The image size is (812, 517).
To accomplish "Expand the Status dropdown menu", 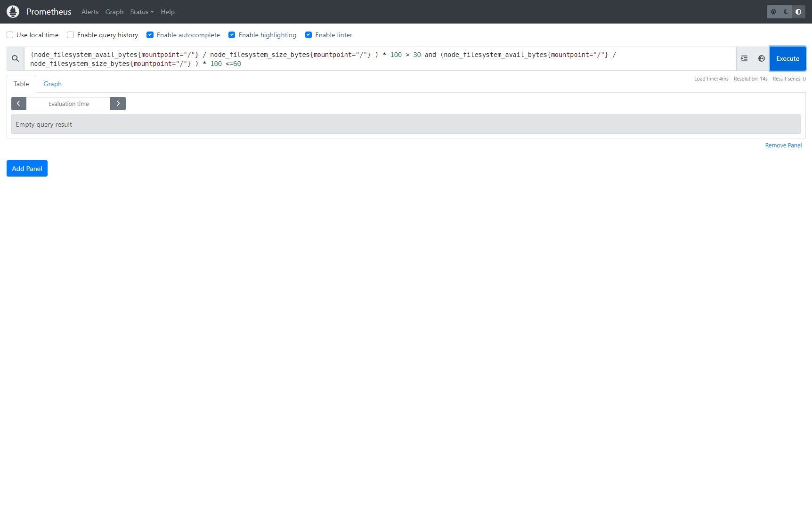I will click(x=142, y=12).
